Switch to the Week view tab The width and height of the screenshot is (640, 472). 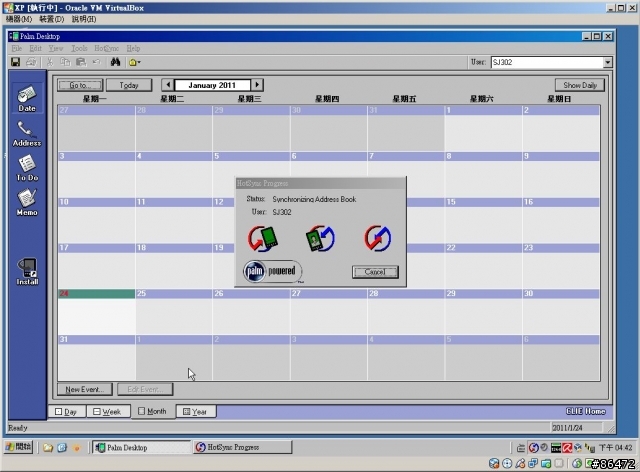(x=108, y=412)
